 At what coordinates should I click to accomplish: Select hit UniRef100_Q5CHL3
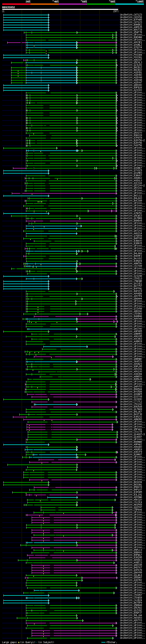click(x=131, y=63)
